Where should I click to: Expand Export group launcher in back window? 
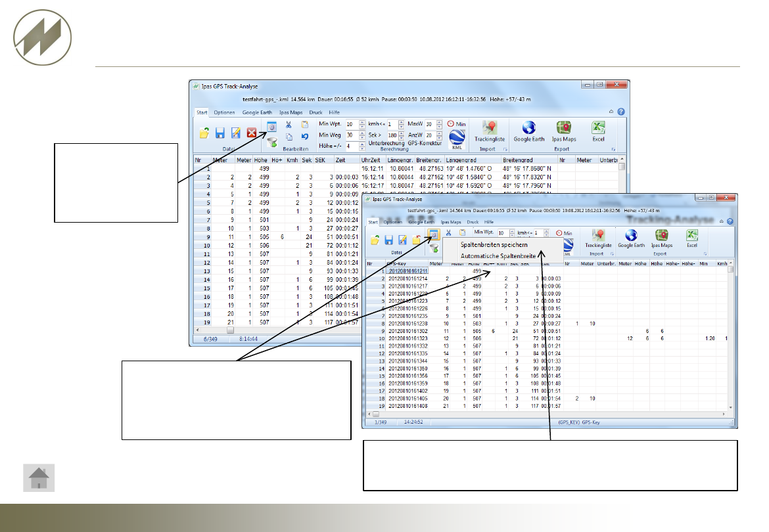tap(613, 149)
